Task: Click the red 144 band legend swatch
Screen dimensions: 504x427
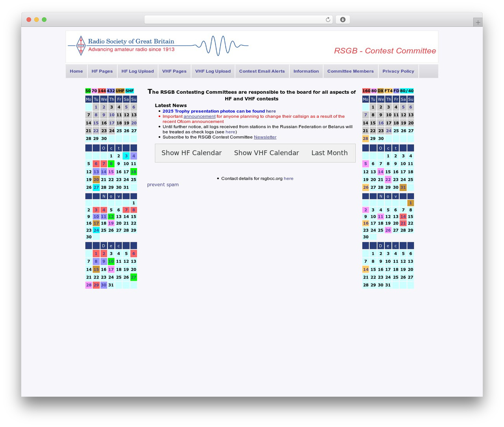Action: (x=102, y=91)
